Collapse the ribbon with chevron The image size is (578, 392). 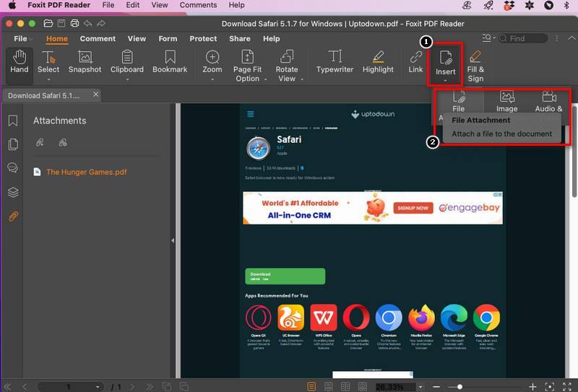571,38
